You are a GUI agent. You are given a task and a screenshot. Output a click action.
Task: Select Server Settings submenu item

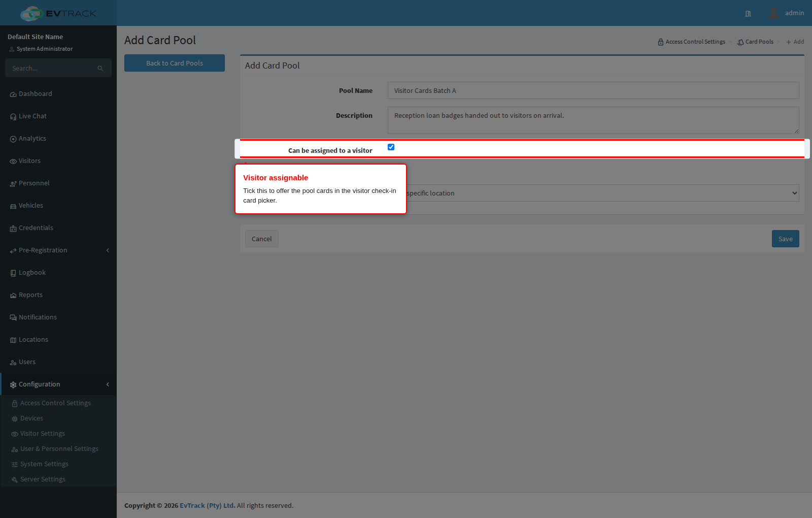[58, 479]
